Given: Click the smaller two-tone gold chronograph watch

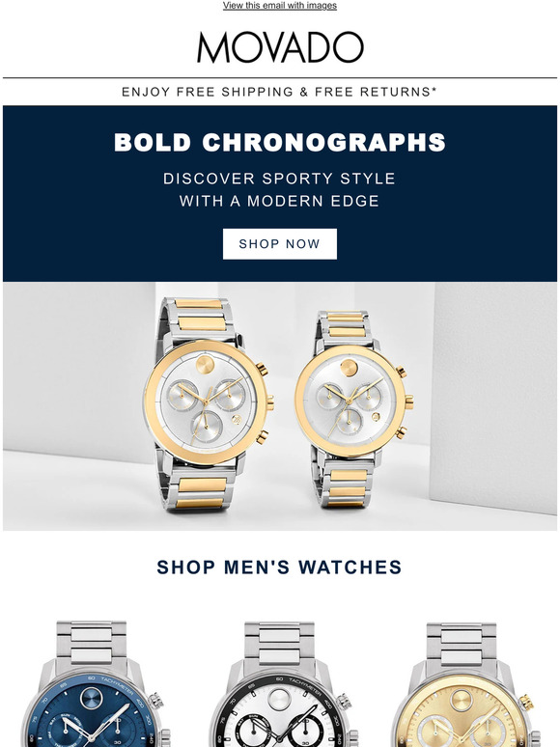Looking at the screenshot, I should (352, 407).
